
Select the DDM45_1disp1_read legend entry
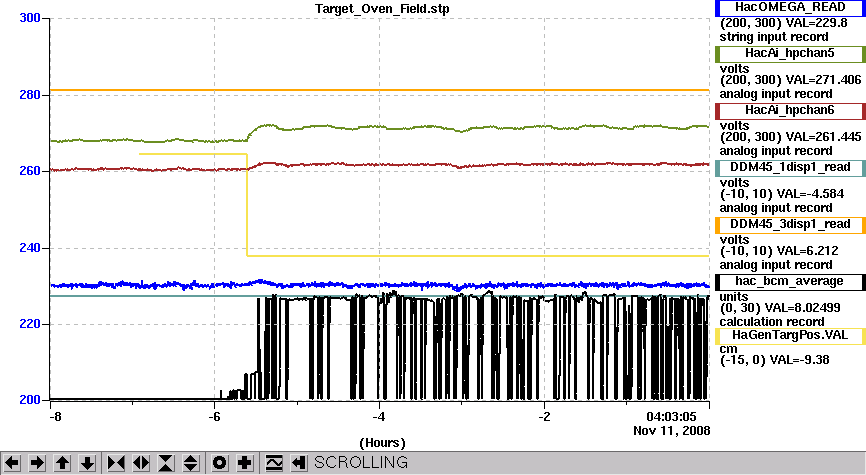790,167
